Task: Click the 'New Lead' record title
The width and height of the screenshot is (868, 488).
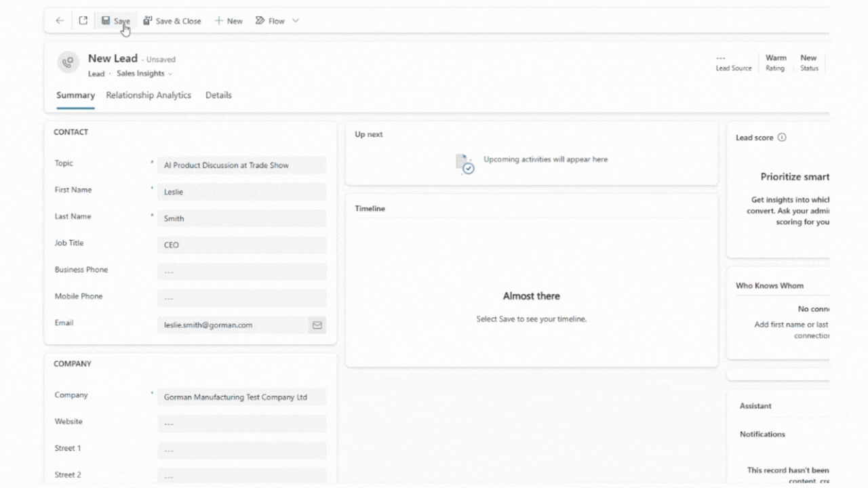Action: pyautogui.click(x=113, y=59)
